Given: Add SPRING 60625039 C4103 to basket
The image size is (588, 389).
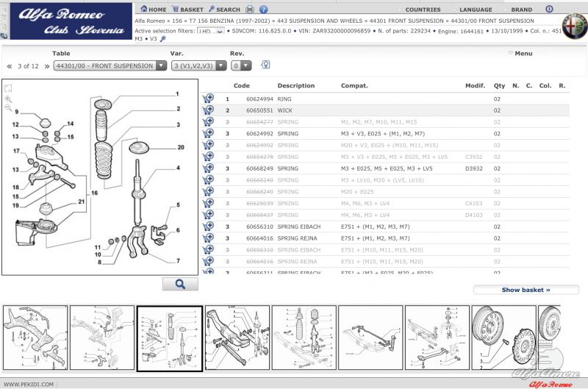Looking at the screenshot, I should (x=208, y=203).
